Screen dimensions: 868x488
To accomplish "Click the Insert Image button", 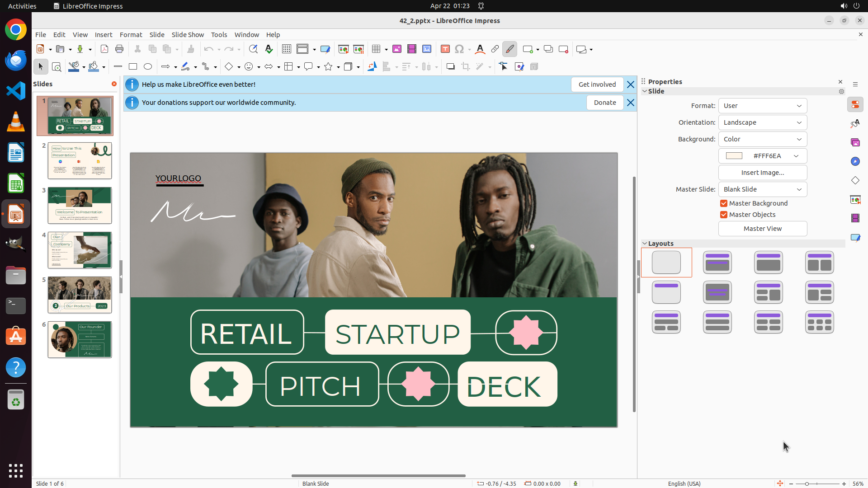I will tap(762, 173).
